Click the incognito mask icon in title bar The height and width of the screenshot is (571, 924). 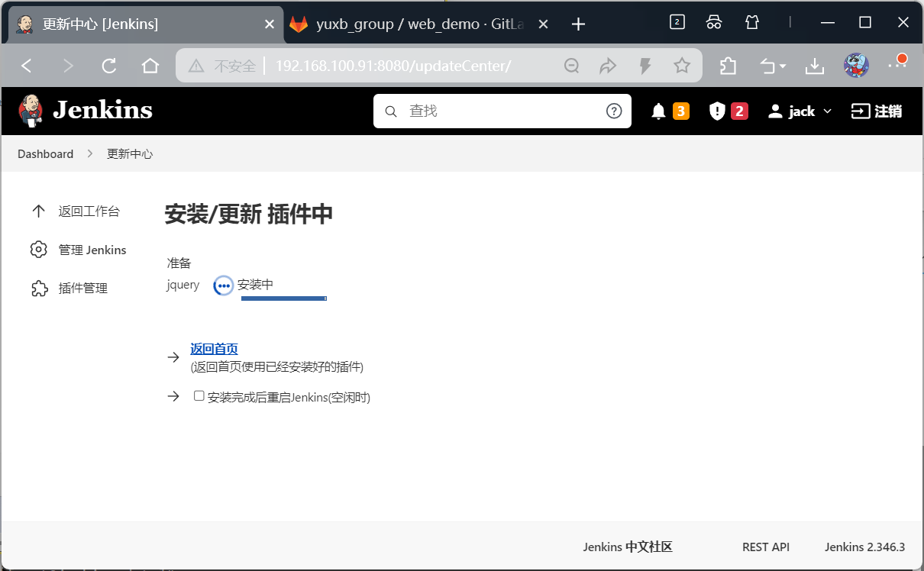(x=714, y=22)
